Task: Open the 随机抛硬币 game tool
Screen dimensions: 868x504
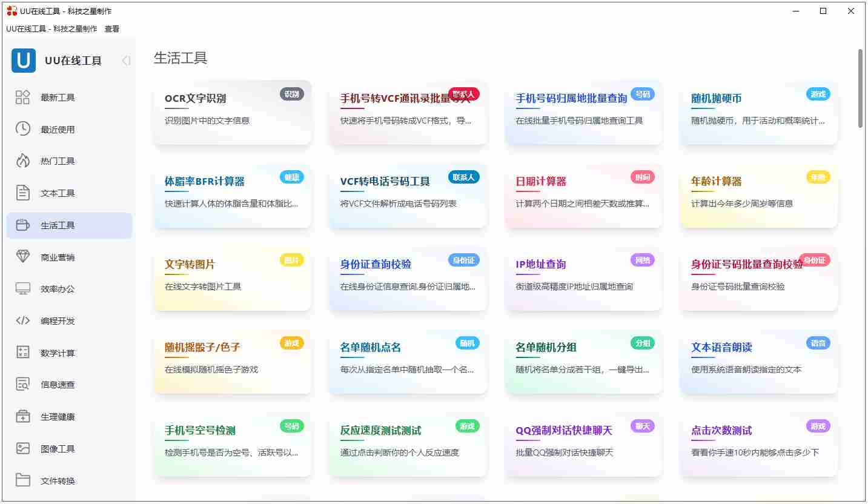Action: [758, 113]
